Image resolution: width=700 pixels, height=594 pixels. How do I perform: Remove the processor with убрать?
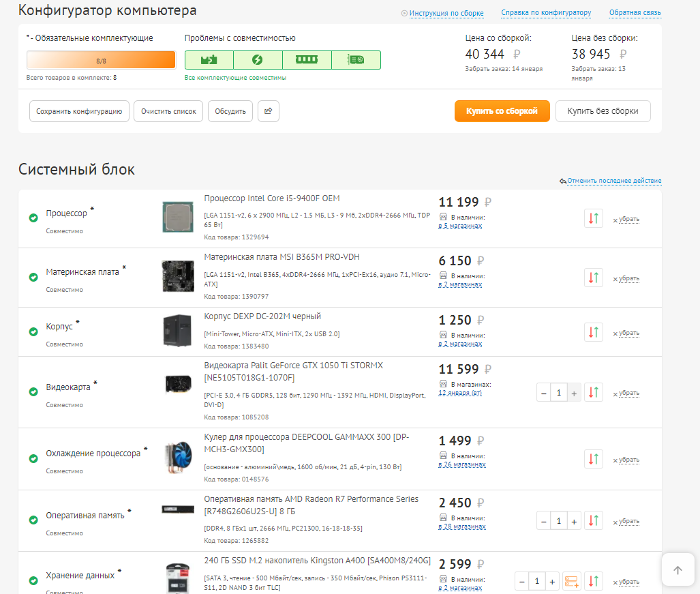(628, 219)
